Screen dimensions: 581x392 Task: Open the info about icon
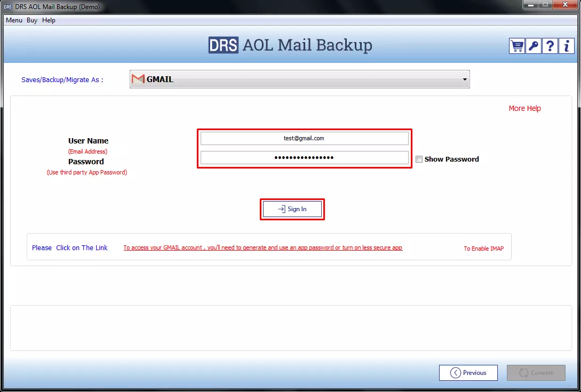coord(567,46)
